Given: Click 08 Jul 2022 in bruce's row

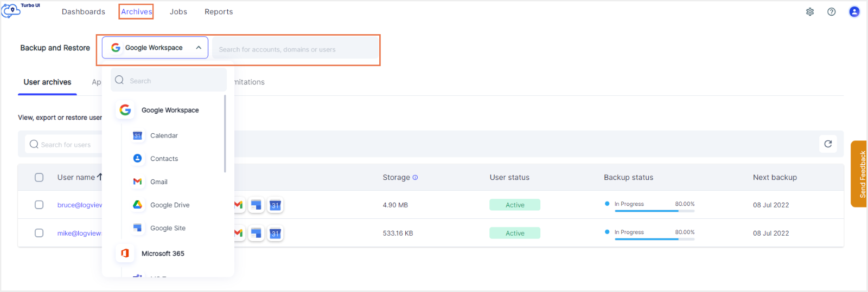Looking at the screenshot, I should point(771,205).
